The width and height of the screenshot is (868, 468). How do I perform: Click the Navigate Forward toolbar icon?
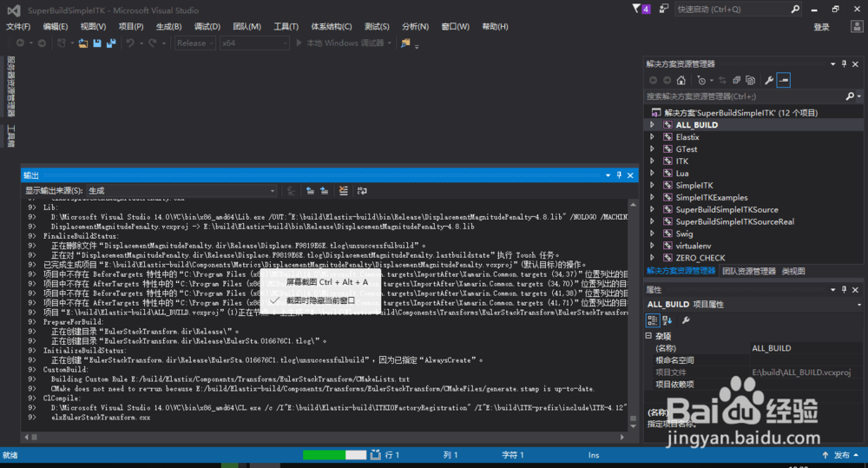point(42,43)
